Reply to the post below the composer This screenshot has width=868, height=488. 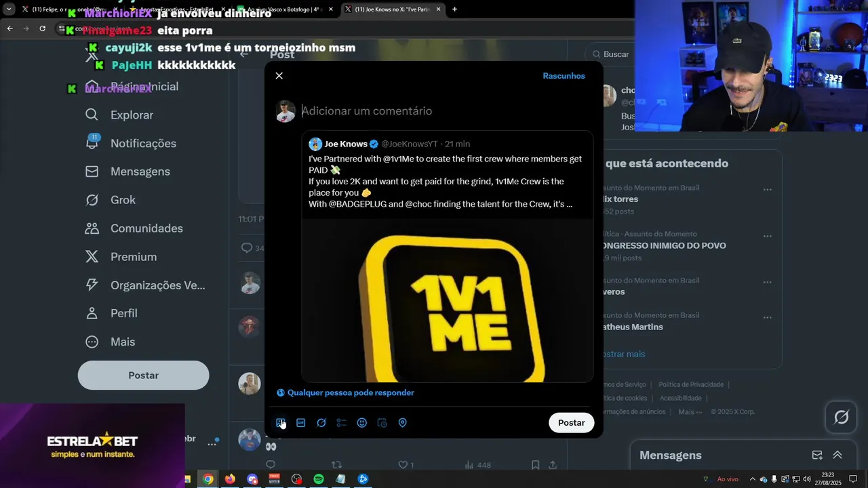(271, 465)
